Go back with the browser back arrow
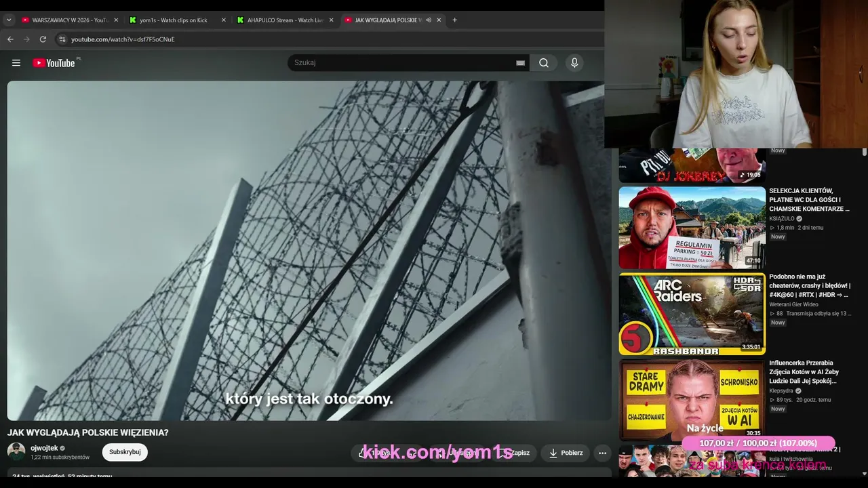Viewport: 868px width, 488px height. coord(10,39)
